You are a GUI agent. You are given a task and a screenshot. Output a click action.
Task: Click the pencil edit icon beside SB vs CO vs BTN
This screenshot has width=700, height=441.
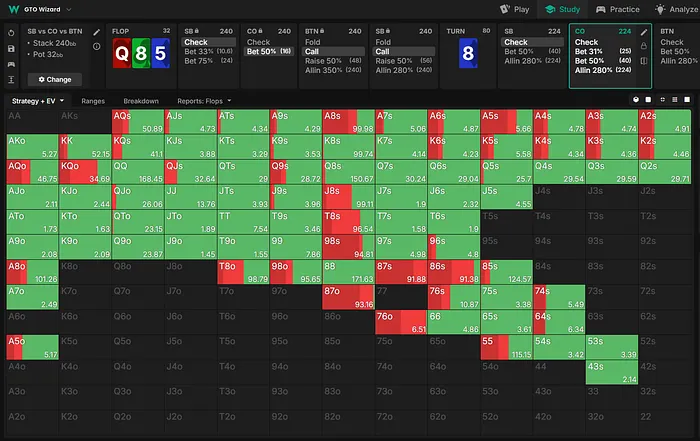97,32
